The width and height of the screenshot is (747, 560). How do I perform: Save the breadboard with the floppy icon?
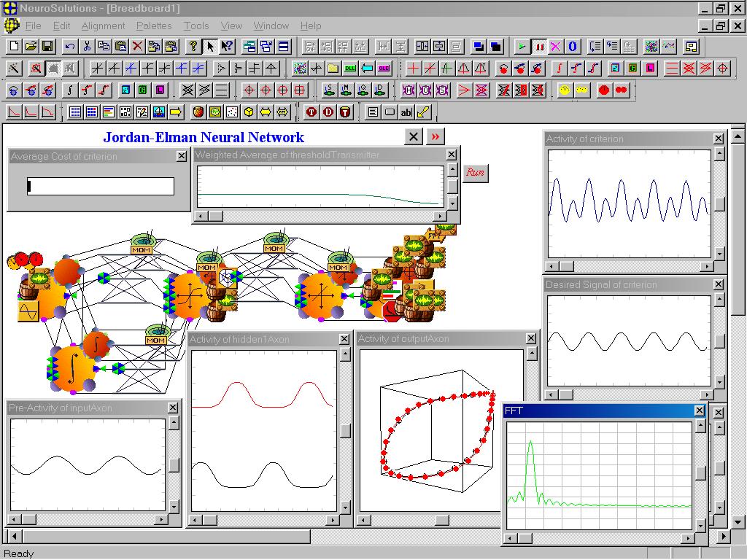47,46
